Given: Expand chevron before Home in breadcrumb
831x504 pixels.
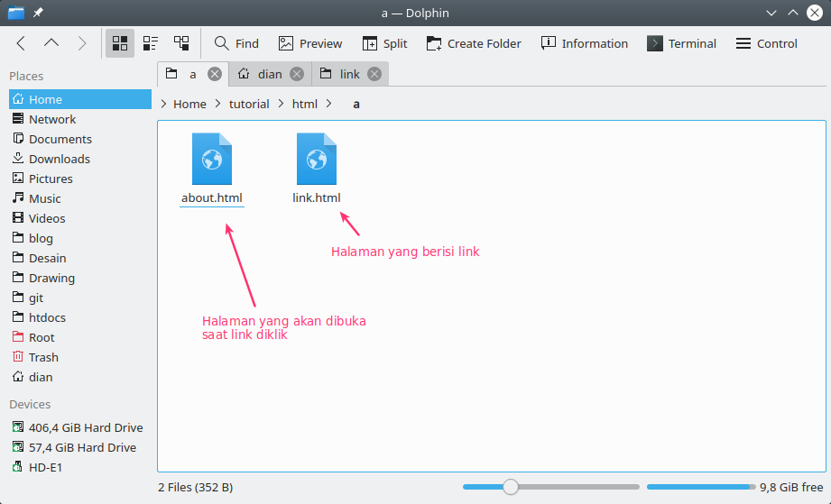Looking at the screenshot, I should pyautogui.click(x=163, y=104).
